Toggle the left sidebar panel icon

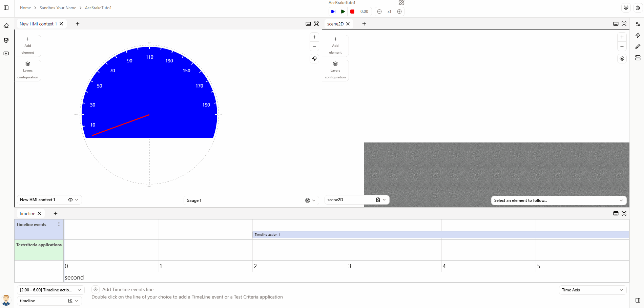point(6,8)
